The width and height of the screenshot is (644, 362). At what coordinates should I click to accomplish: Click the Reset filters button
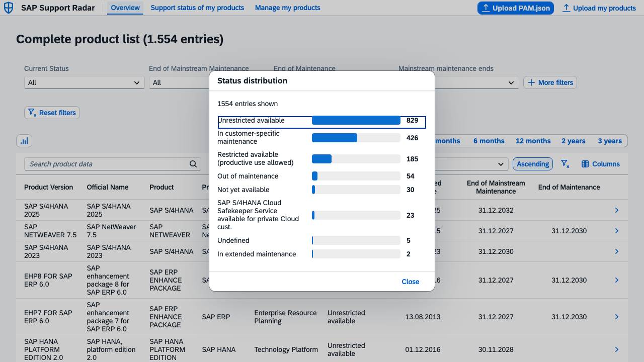click(x=52, y=113)
